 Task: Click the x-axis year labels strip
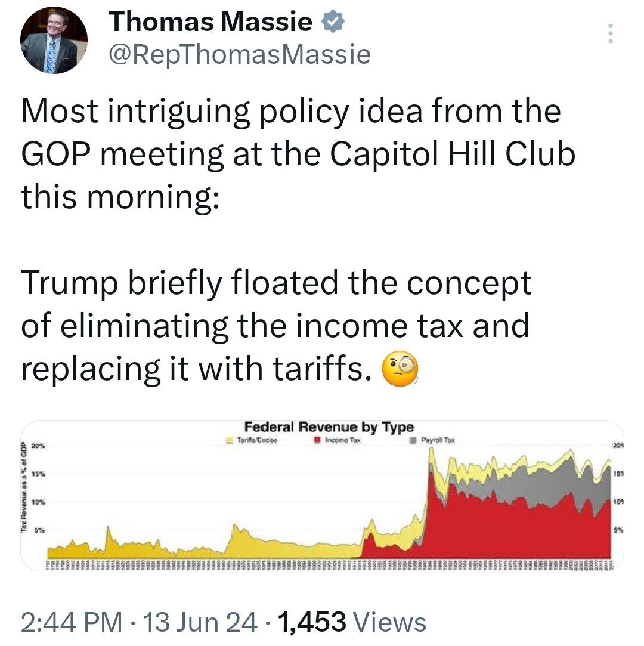click(329, 565)
